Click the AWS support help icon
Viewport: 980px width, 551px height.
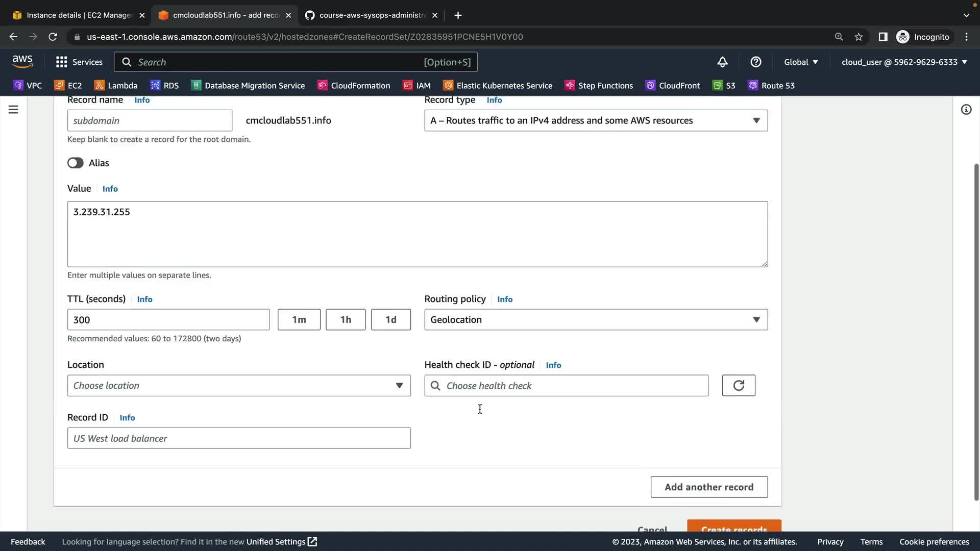[x=756, y=62]
